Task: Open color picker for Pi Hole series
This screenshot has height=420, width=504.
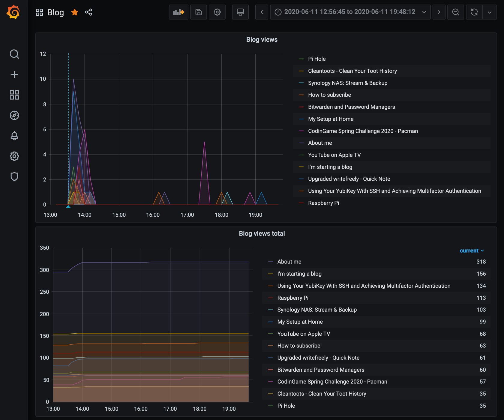Action: point(301,59)
